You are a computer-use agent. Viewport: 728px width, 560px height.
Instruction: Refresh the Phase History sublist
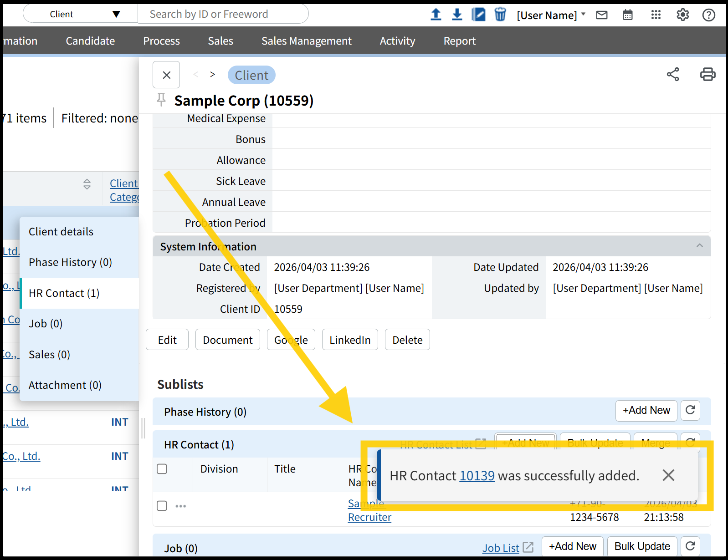(x=690, y=410)
